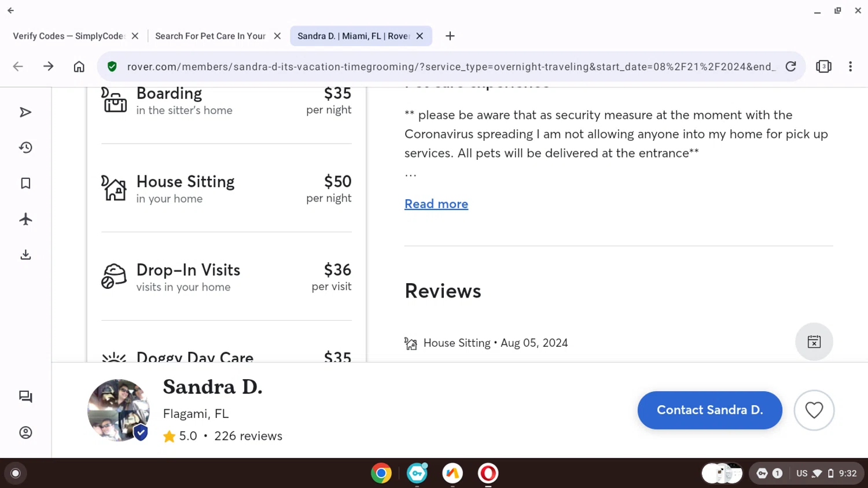
Task: Favorite Sandra D. with the heart button
Action: pos(814,410)
